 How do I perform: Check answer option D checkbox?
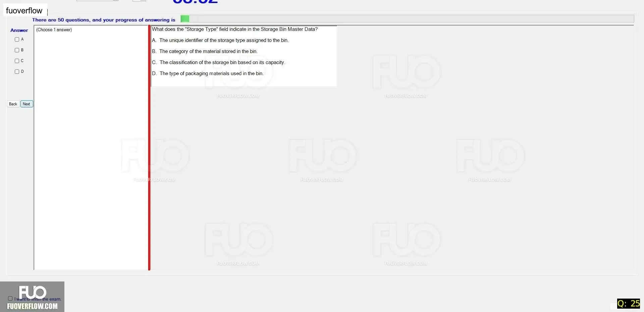(17, 71)
